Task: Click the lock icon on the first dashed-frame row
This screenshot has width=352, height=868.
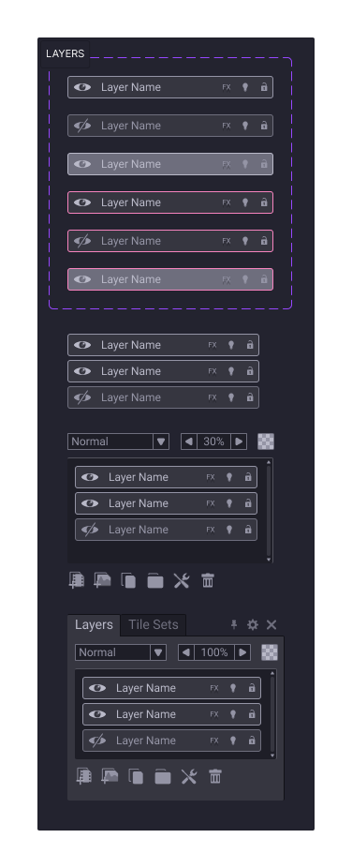Action: pos(264,87)
